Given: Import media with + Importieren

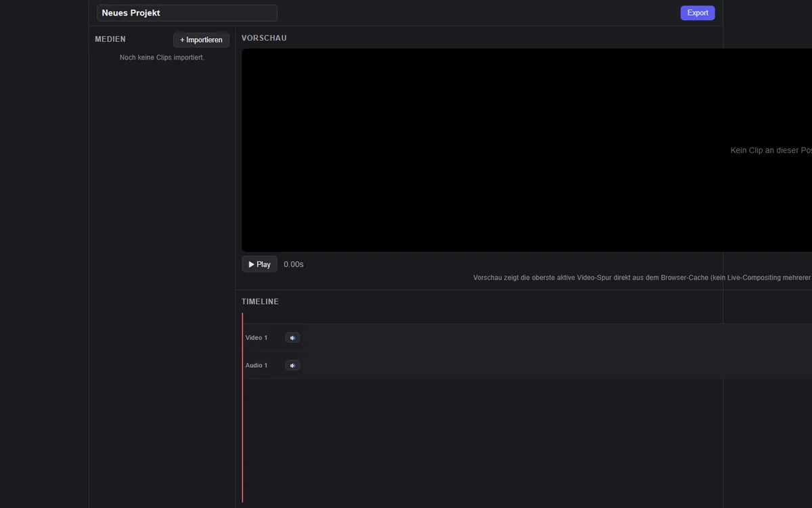Looking at the screenshot, I should coord(201,40).
